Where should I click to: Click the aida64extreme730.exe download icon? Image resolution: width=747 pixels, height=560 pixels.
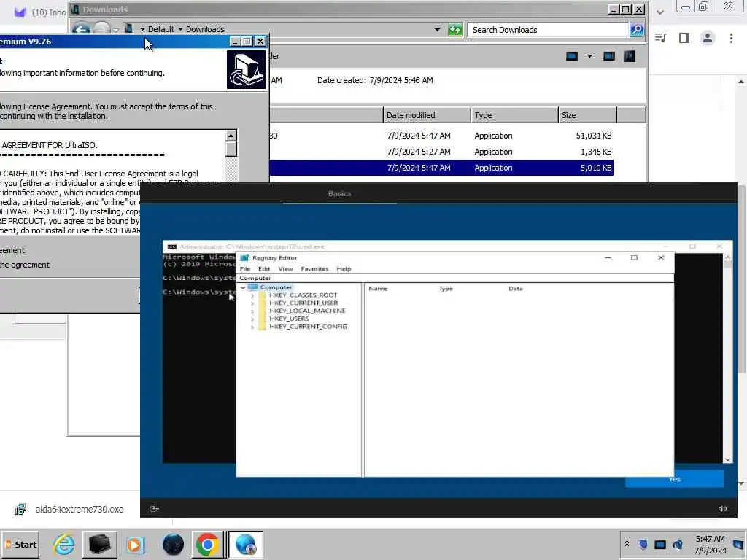tap(20, 509)
